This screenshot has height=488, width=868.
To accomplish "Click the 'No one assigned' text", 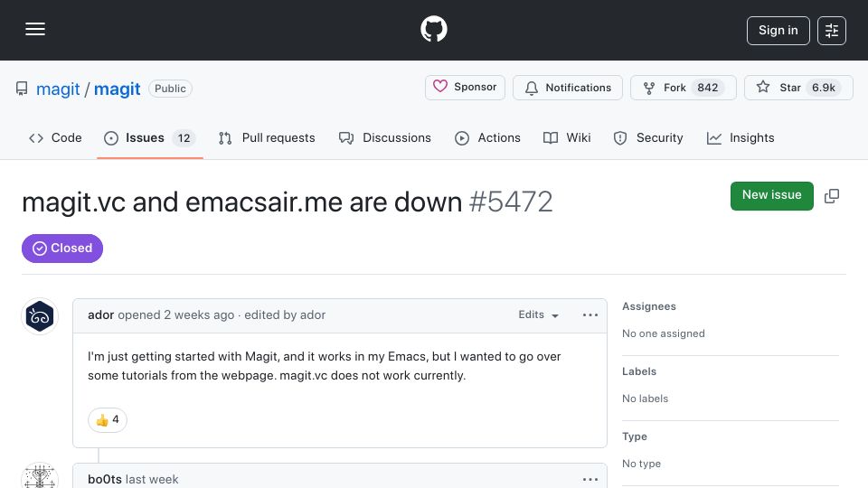I will click(663, 333).
